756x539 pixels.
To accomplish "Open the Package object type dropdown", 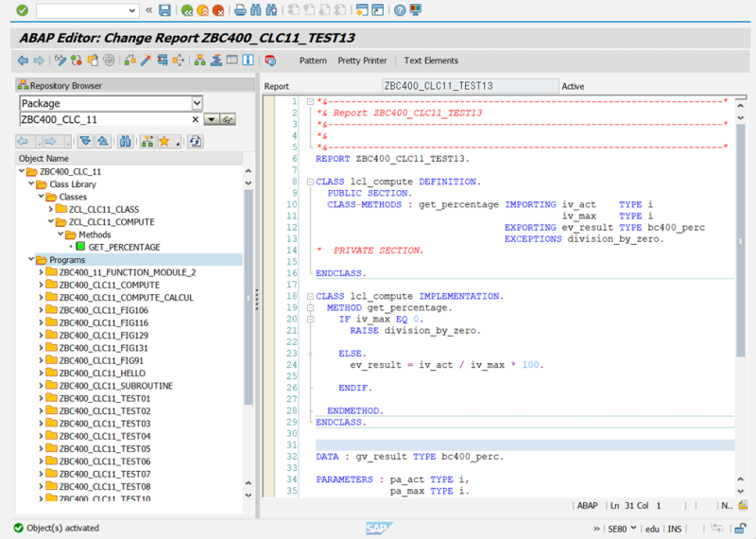I will [197, 103].
